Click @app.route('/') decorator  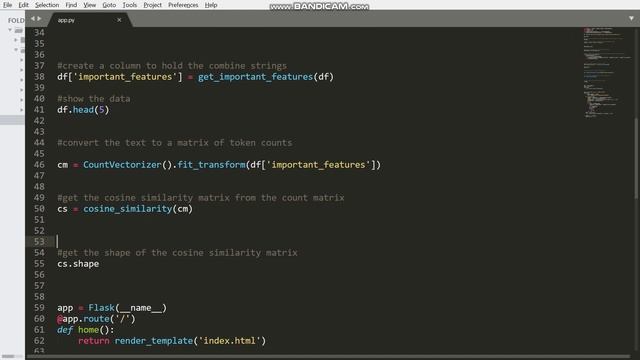point(96,319)
